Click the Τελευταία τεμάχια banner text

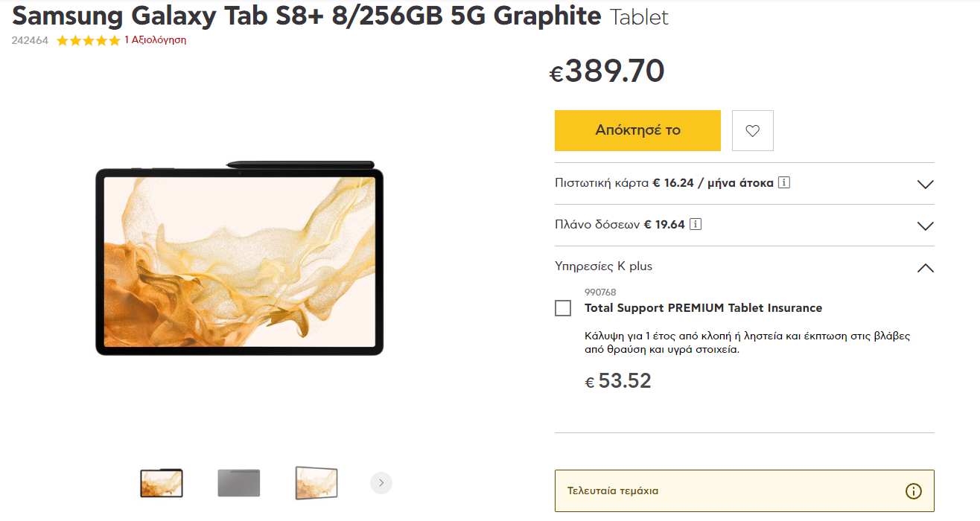tap(613, 491)
